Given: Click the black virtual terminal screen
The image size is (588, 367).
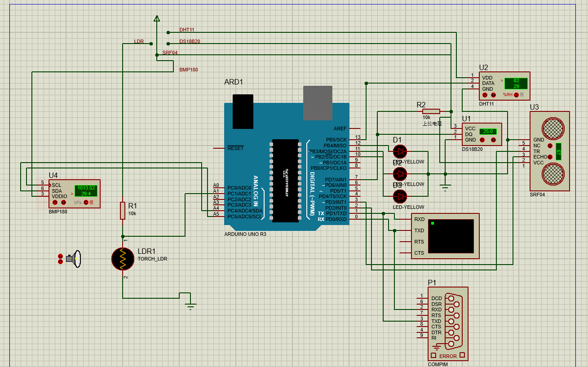Looking at the screenshot, I should [451, 236].
